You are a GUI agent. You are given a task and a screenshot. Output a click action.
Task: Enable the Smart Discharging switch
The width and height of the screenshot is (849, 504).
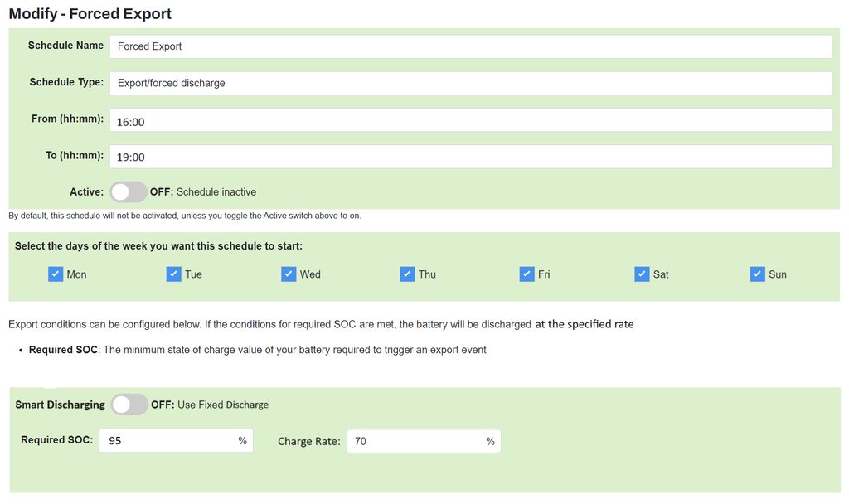click(x=129, y=405)
